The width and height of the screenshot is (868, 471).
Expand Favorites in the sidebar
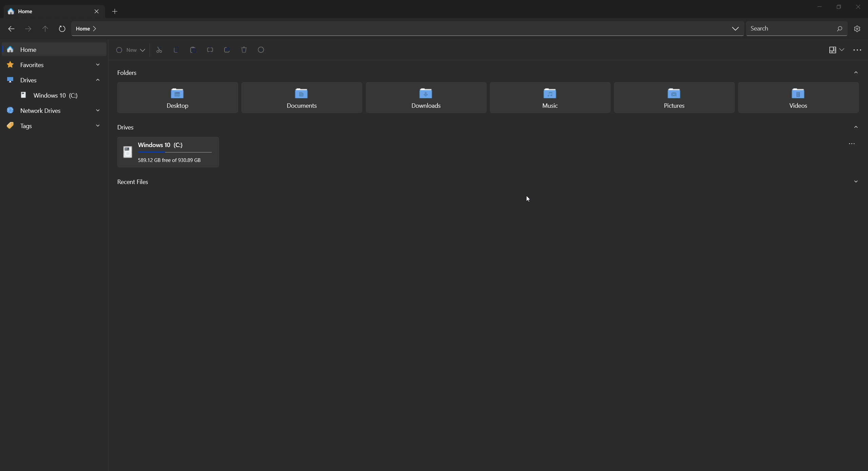pos(98,65)
